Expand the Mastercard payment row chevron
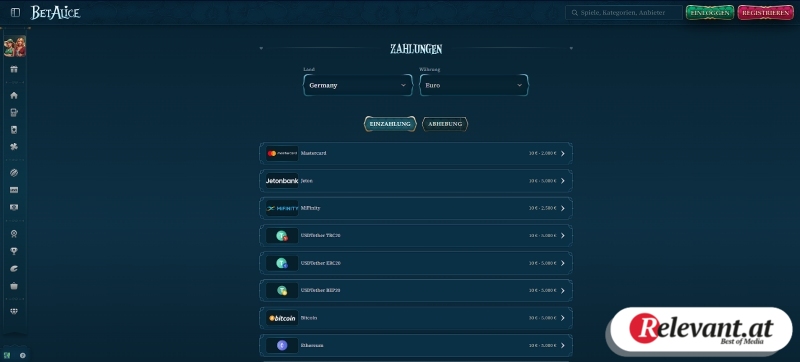 [x=563, y=153]
